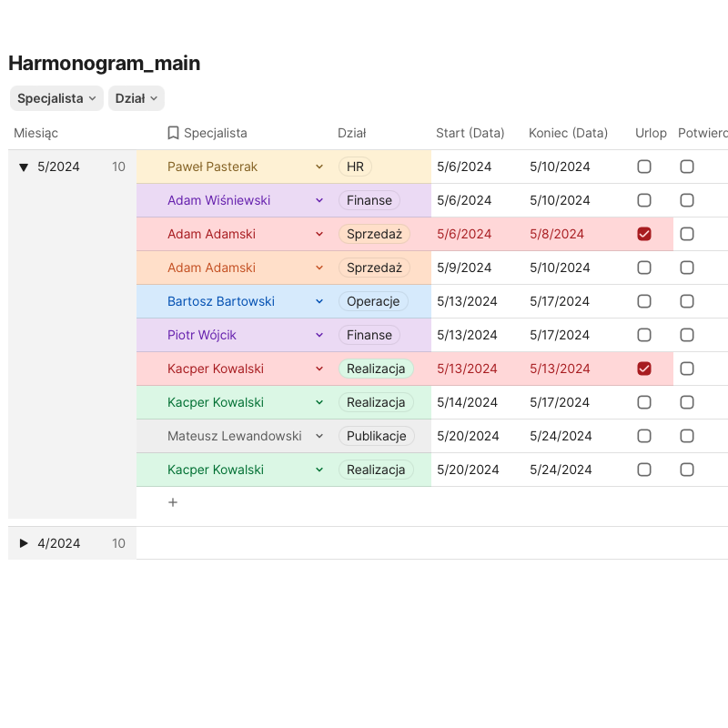Open the Specjalista grouping dropdown
Viewport: 728px width, 728px height.
point(56,98)
